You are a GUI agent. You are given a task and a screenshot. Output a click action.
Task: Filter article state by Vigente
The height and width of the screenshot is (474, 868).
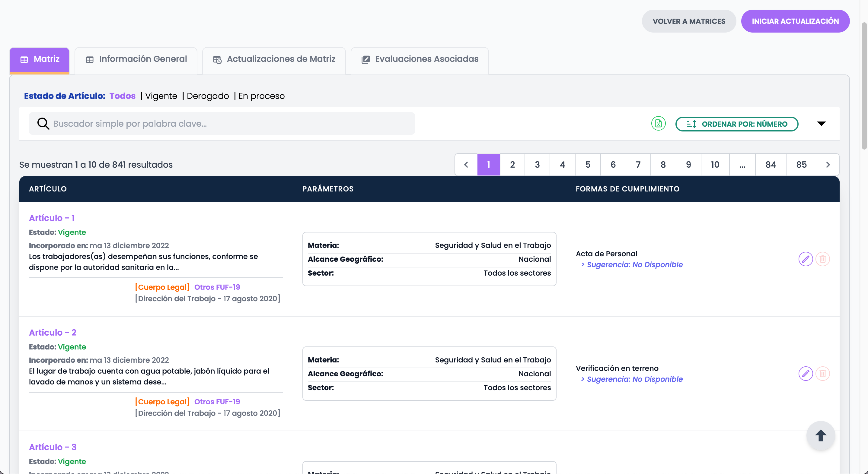[161, 96]
